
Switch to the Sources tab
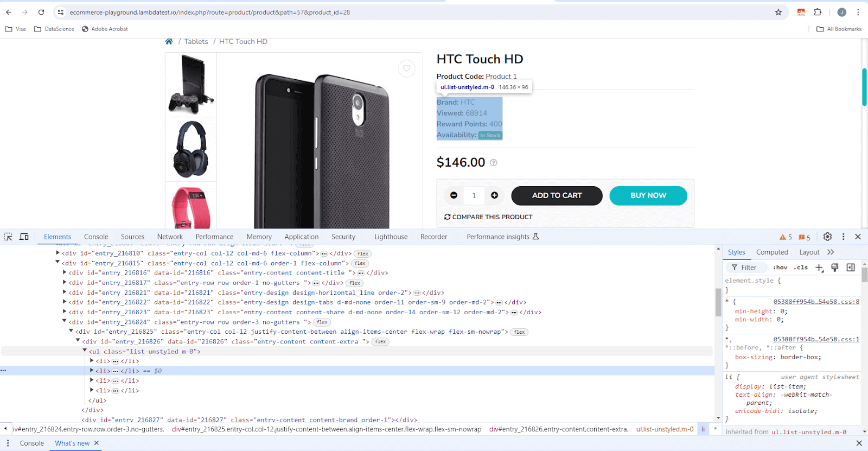point(132,237)
